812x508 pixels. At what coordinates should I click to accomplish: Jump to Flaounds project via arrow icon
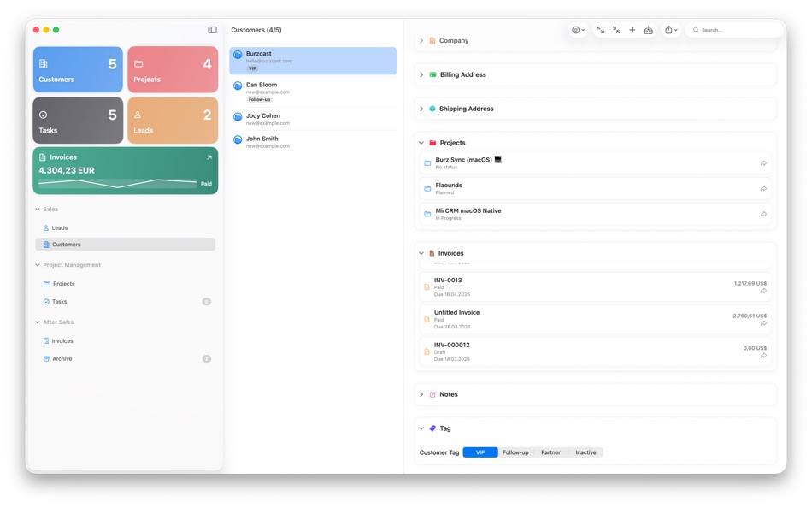(763, 189)
